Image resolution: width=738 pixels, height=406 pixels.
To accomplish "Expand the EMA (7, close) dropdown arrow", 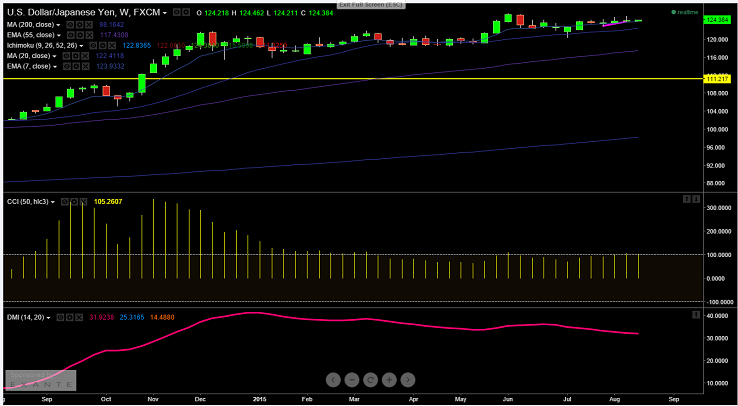I will (55, 67).
